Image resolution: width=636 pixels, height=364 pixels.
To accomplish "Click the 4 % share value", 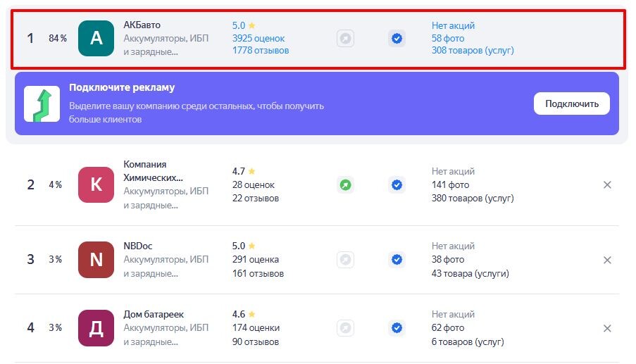I will point(55,184).
